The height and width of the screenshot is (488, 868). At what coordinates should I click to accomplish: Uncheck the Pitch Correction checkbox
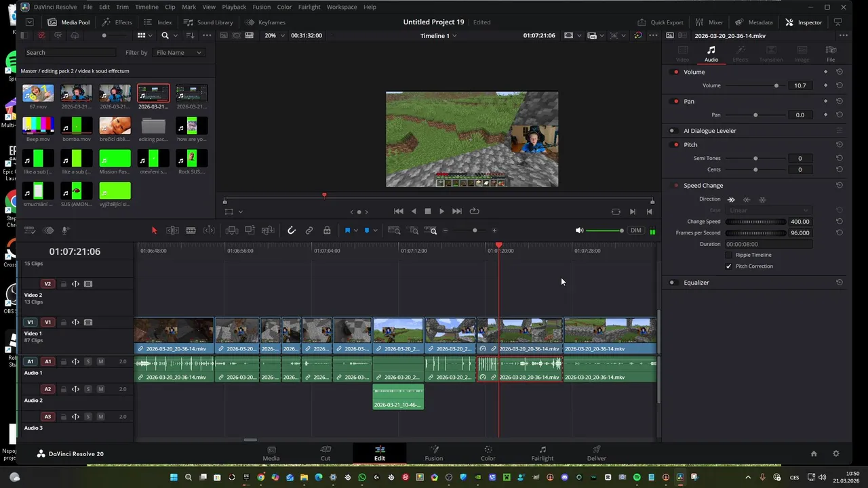click(x=729, y=266)
